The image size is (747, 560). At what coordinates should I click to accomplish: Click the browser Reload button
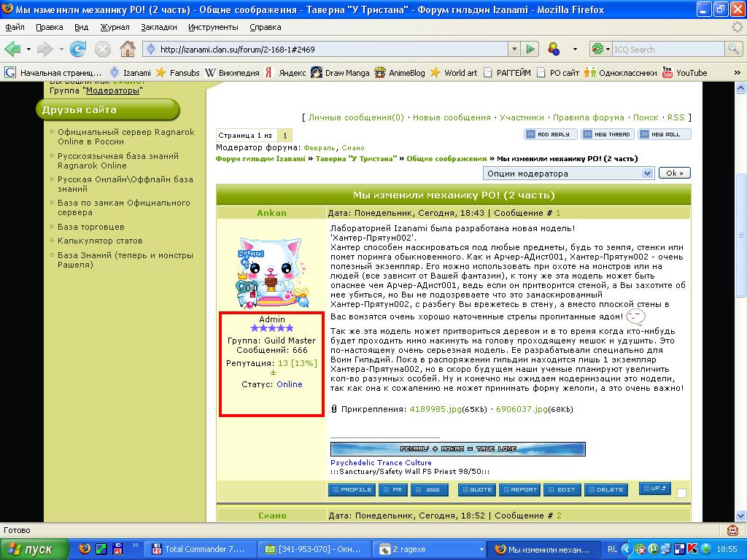point(77,50)
